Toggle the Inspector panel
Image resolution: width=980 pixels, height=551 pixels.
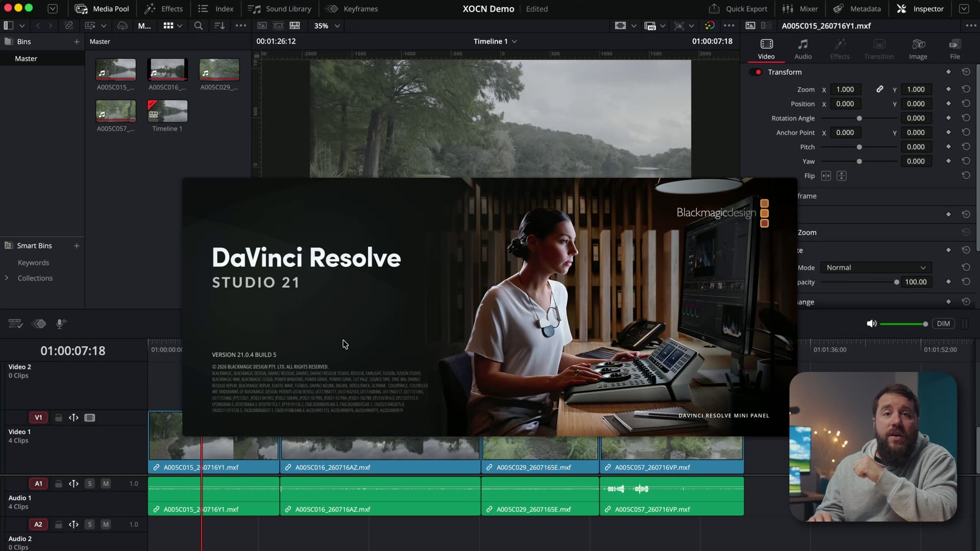pyautogui.click(x=920, y=9)
